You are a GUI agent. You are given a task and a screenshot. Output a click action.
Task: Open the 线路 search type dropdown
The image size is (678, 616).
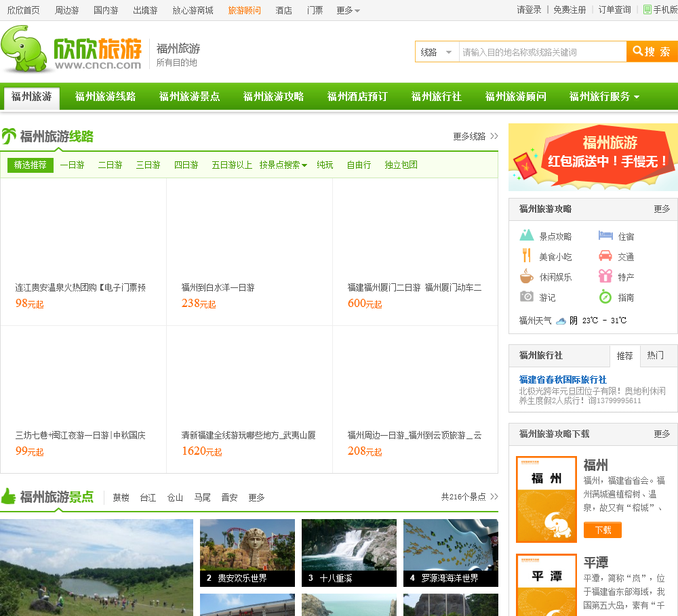tap(437, 52)
